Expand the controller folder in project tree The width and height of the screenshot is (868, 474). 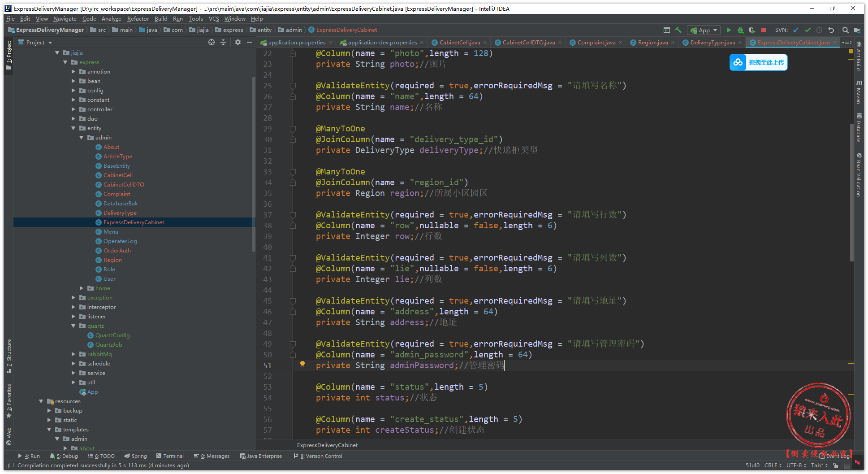tap(73, 109)
